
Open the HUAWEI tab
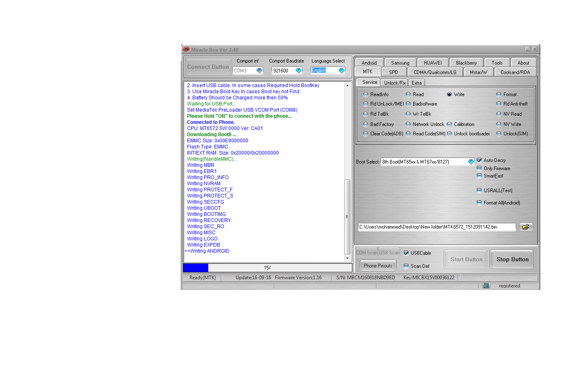[x=433, y=63]
